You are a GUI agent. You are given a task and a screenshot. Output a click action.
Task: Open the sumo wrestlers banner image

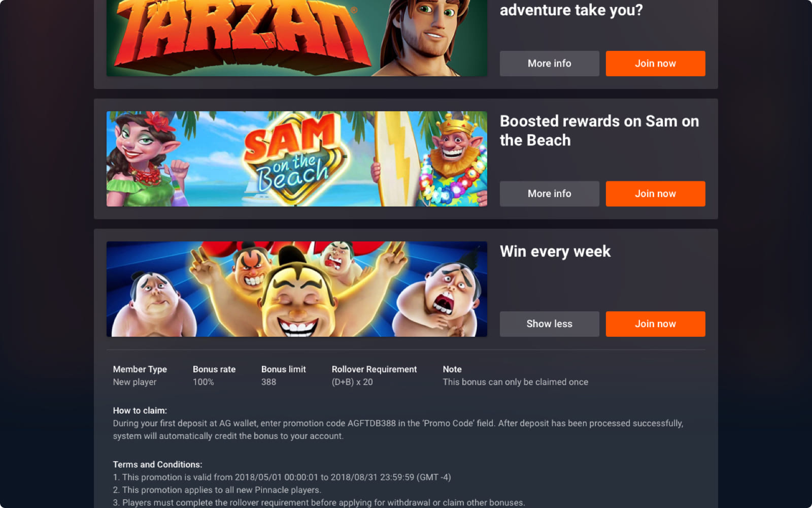pyautogui.click(x=297, y=289)
